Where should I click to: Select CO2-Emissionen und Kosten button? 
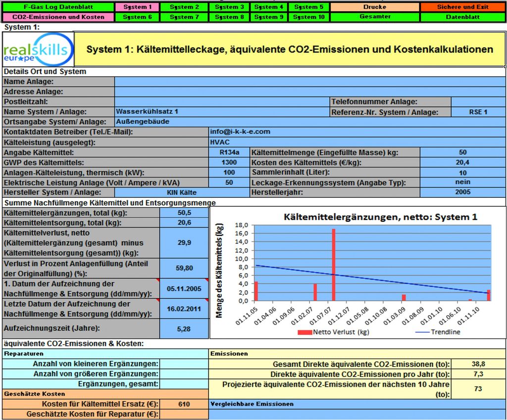tap(57, 17)
